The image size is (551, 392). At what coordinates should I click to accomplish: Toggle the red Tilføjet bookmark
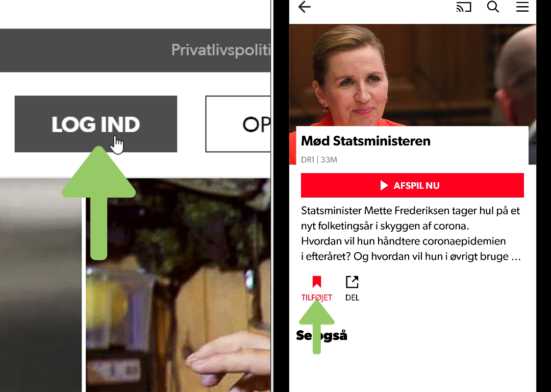pyautogui.click(x=317, y=282)
